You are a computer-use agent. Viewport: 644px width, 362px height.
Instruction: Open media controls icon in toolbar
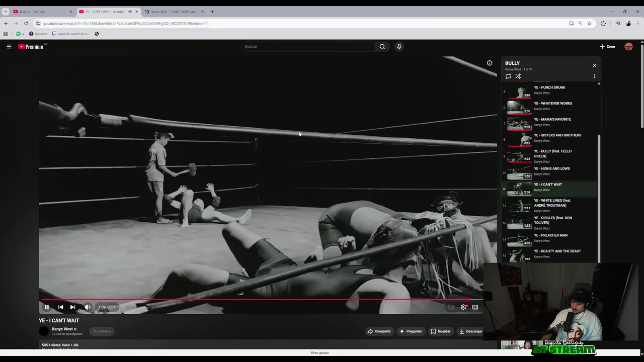tap(618, 23)
